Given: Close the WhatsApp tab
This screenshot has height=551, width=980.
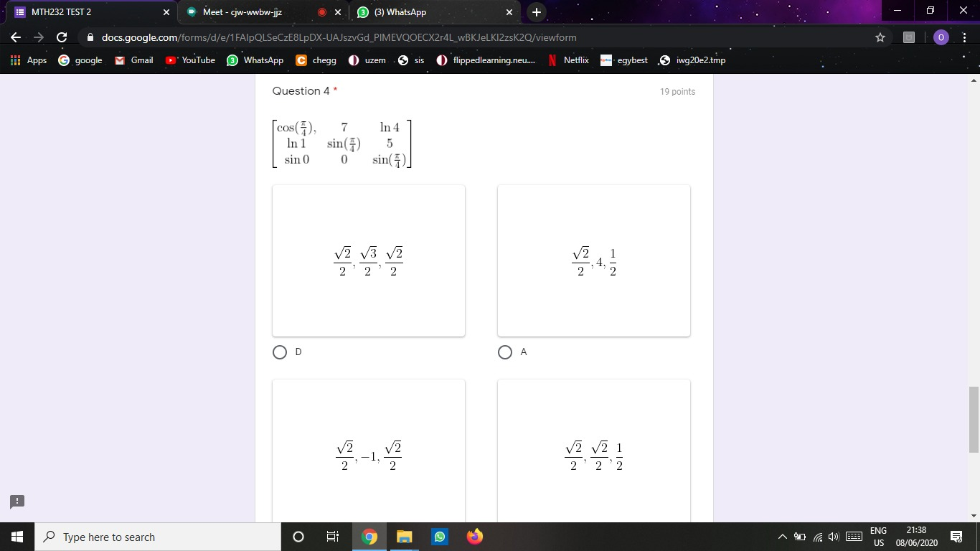Looking at the screenshot, I should coord(509,12).
